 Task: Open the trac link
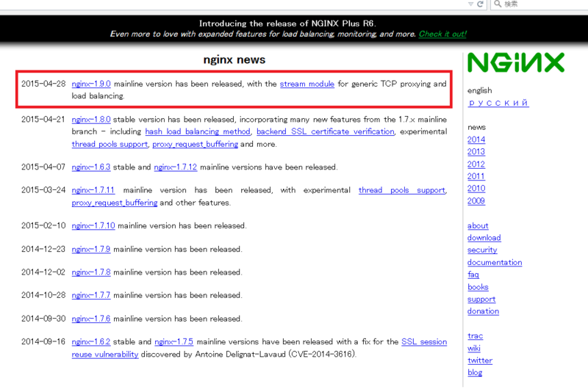pyautogui.click(x=475, y=336)
